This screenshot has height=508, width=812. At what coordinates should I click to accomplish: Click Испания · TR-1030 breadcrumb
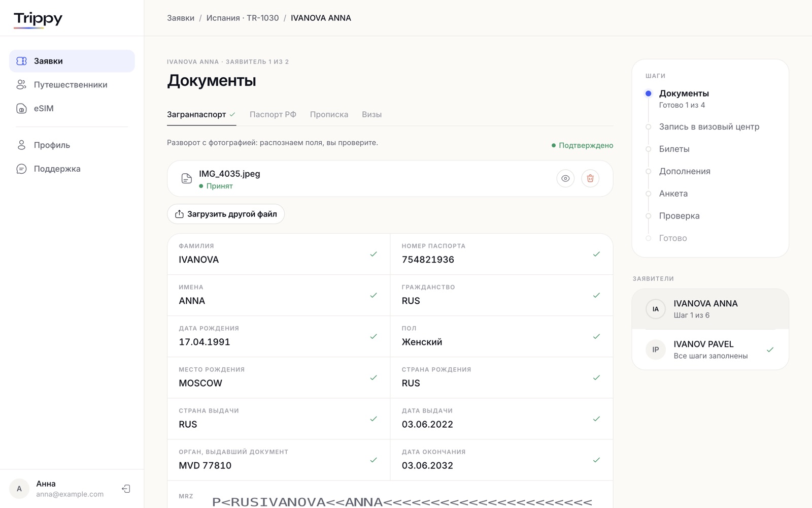(x=243, y=18)
